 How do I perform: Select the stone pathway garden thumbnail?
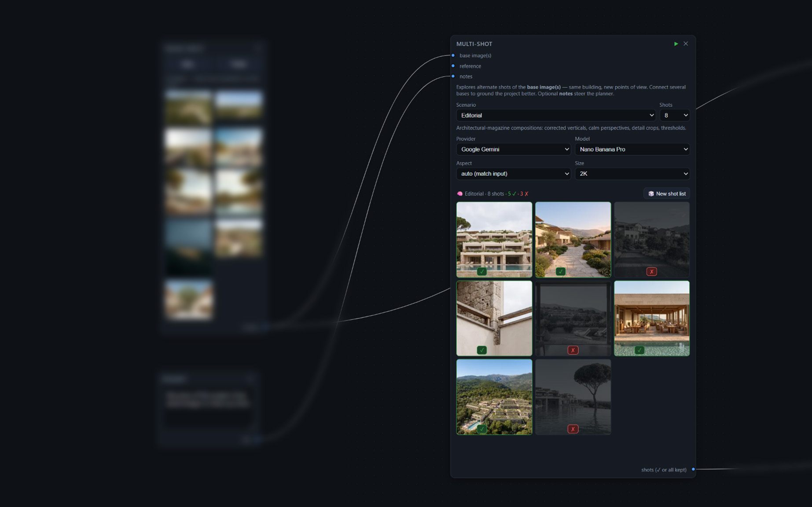(x=573, y=240)
